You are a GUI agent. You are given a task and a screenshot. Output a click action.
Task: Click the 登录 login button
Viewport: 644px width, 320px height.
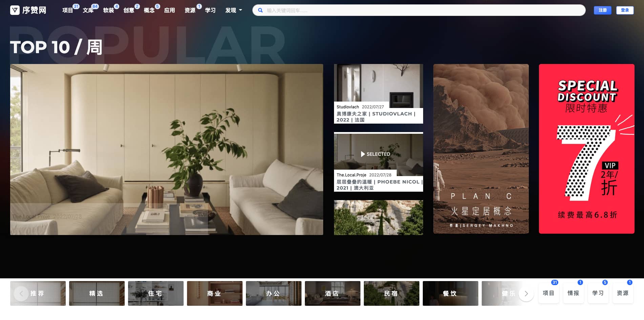tap(625, 10)
